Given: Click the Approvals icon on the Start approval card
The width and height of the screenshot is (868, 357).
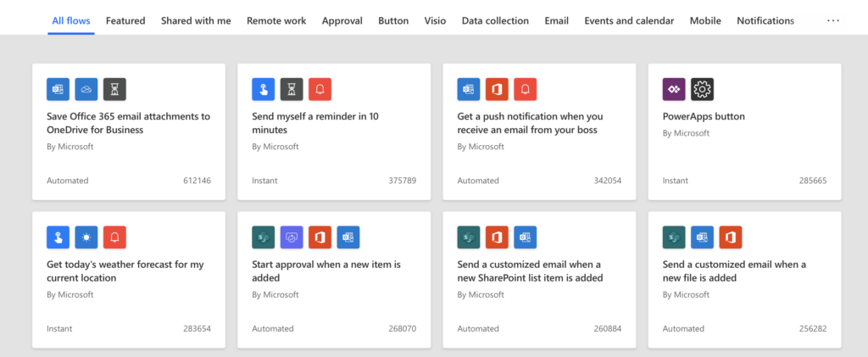Looking at the screenshot, I should 292,237.
